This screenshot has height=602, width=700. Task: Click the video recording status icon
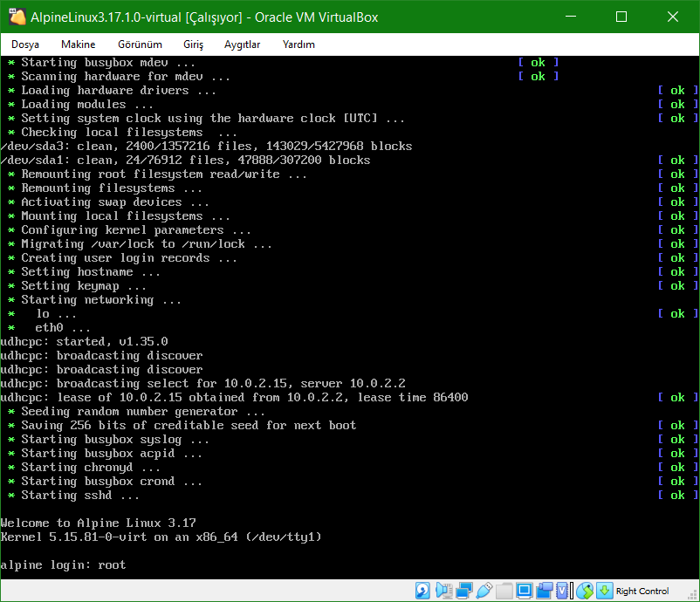pos(544,591)
